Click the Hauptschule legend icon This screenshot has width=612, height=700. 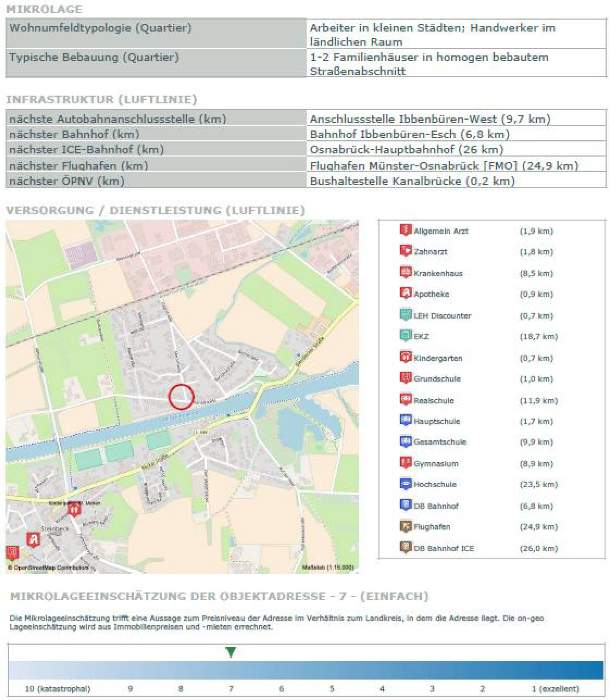(406, 420)
